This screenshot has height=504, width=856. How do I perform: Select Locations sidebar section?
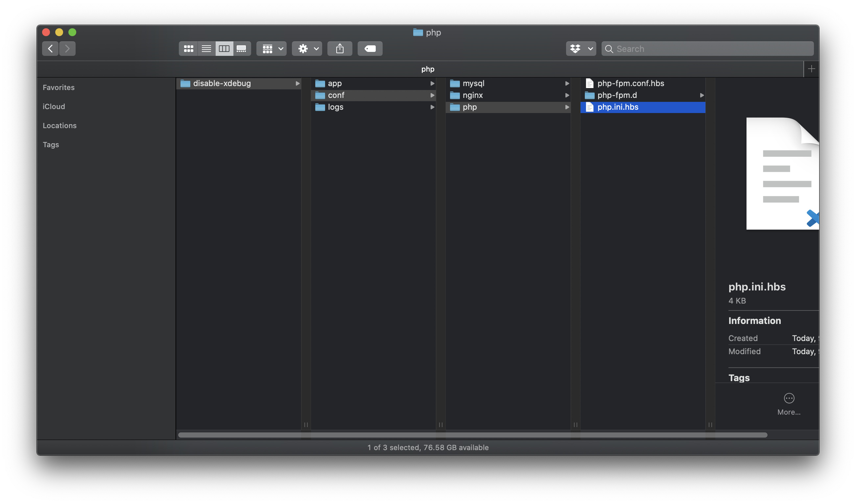59,125
